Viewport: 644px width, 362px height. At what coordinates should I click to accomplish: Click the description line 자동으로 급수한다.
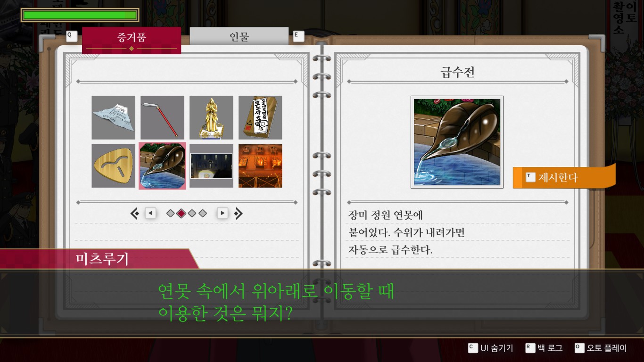pos(390,250)
